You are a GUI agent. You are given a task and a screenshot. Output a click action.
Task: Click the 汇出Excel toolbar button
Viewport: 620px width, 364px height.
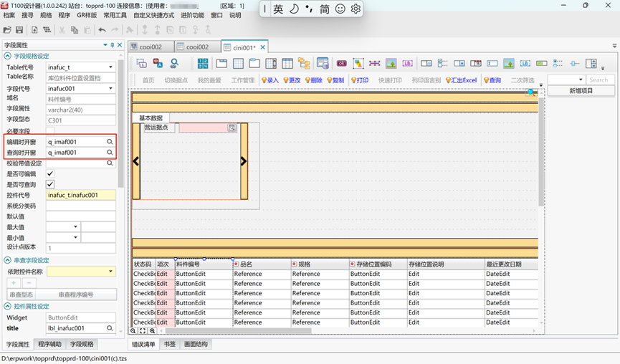click(x=461, y=80)
